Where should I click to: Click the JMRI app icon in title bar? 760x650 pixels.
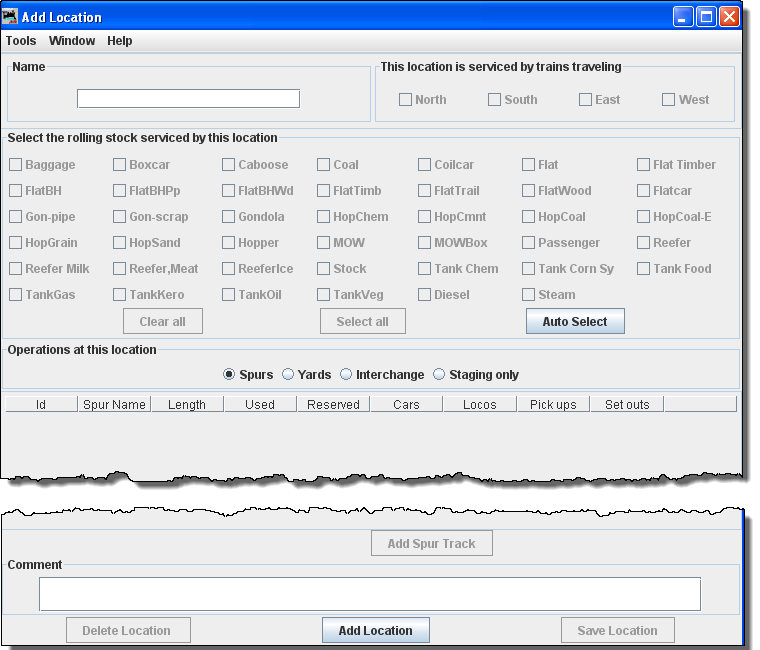11,17
